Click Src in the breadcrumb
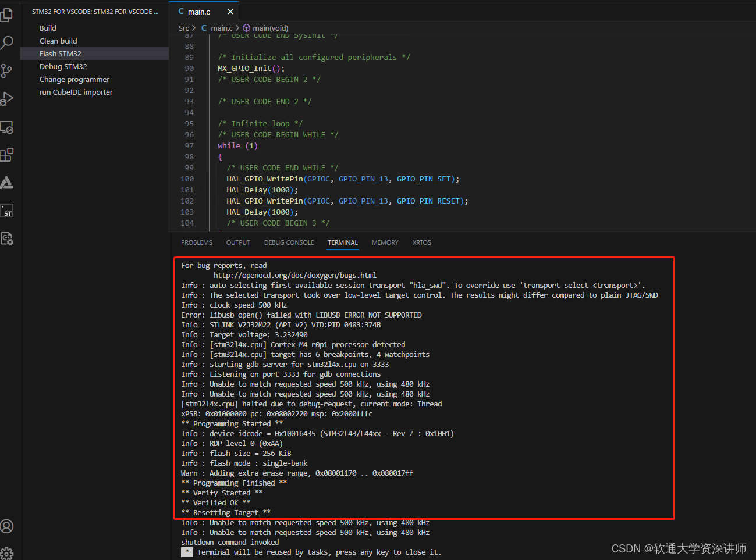This screenshot has height=560, width=756. click(x=184, y=28)
